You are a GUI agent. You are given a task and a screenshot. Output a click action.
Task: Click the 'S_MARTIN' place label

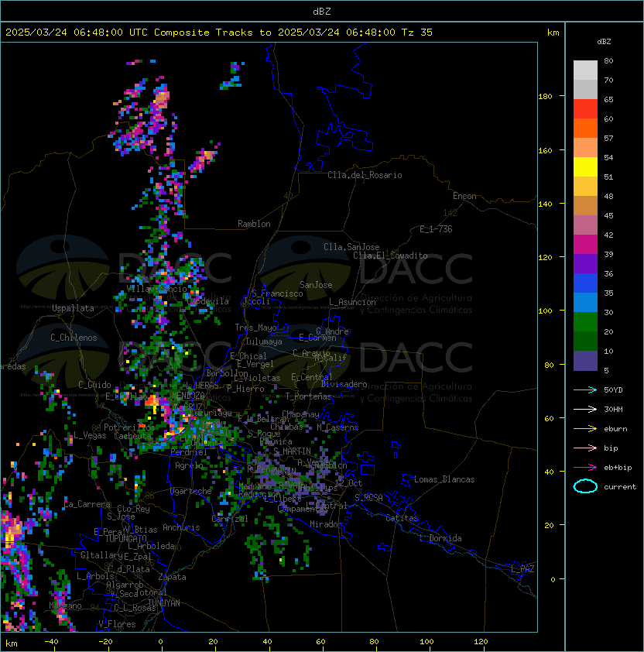[x=292, y=451]
